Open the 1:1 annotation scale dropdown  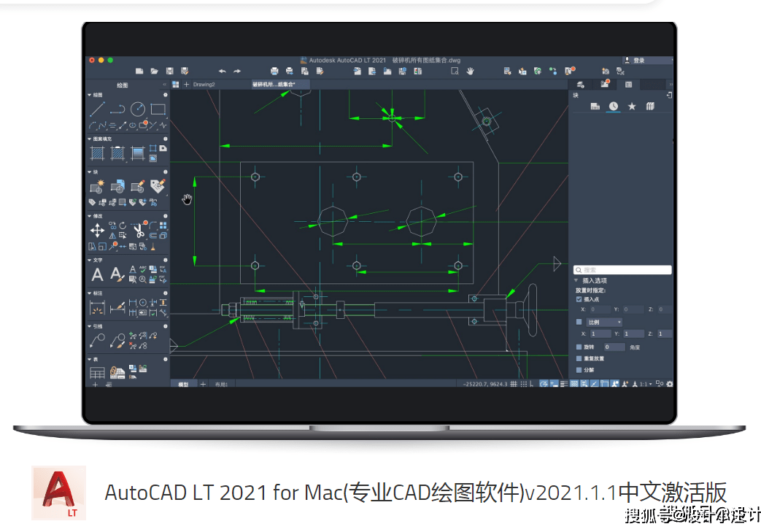[x=646, y=384]
